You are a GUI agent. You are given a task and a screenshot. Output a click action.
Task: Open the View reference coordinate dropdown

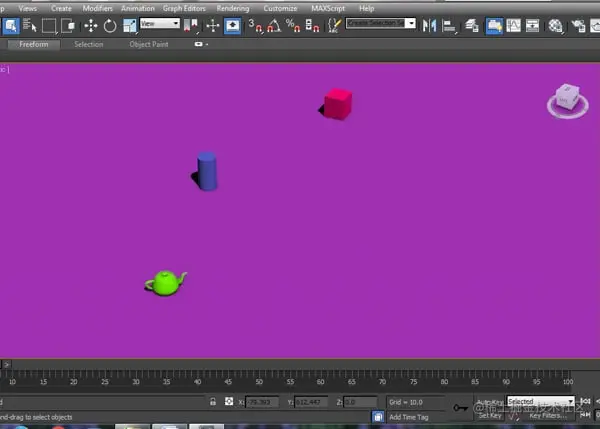[x=160, y=24]
